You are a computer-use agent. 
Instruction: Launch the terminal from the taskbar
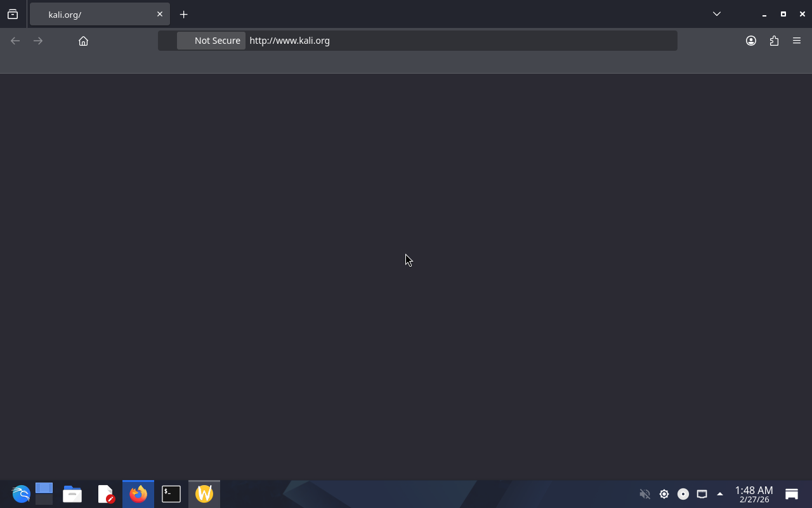[x=171, y=494]
